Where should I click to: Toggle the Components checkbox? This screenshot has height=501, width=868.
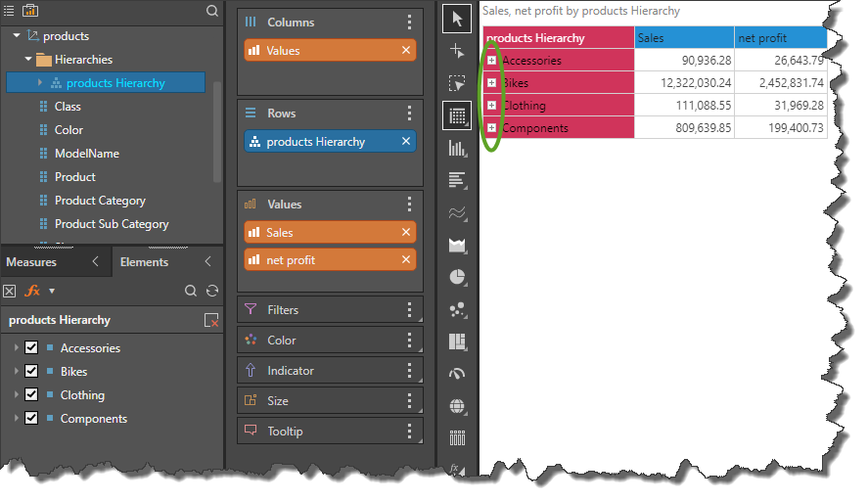(x=31, y=419)
